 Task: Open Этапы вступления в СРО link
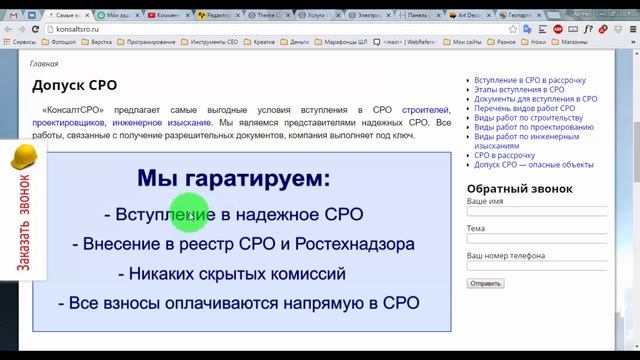coord(519,89)
